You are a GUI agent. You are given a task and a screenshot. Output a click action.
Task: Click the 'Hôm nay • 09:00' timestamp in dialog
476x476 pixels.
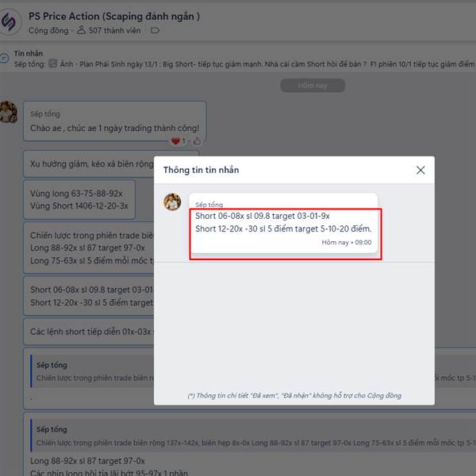click(x=347, y=242)
